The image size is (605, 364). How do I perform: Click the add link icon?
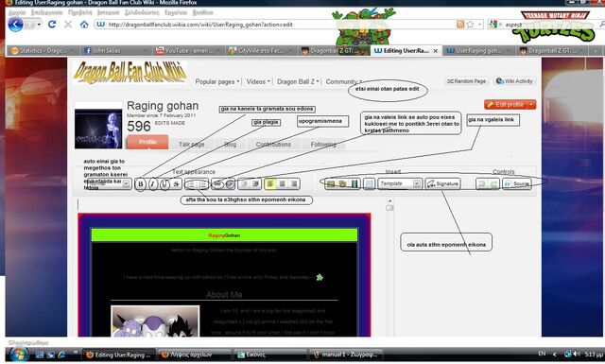tap(217, 184)
